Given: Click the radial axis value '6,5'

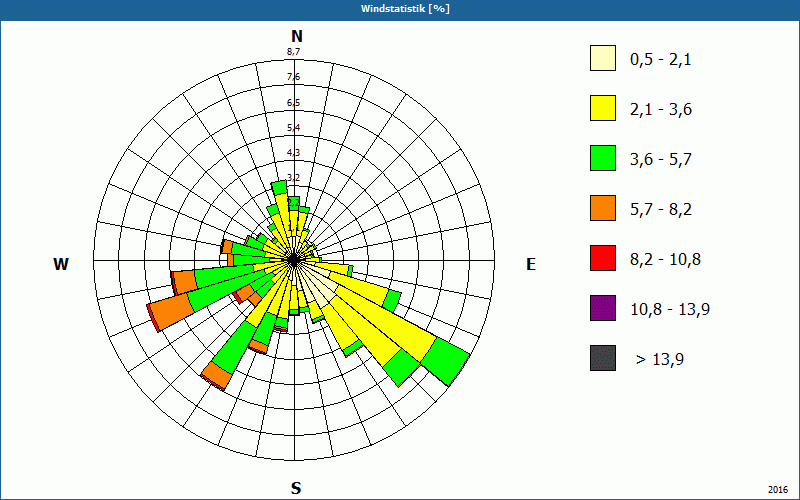Looking at the screenshot, I should [x=293, y=103].
